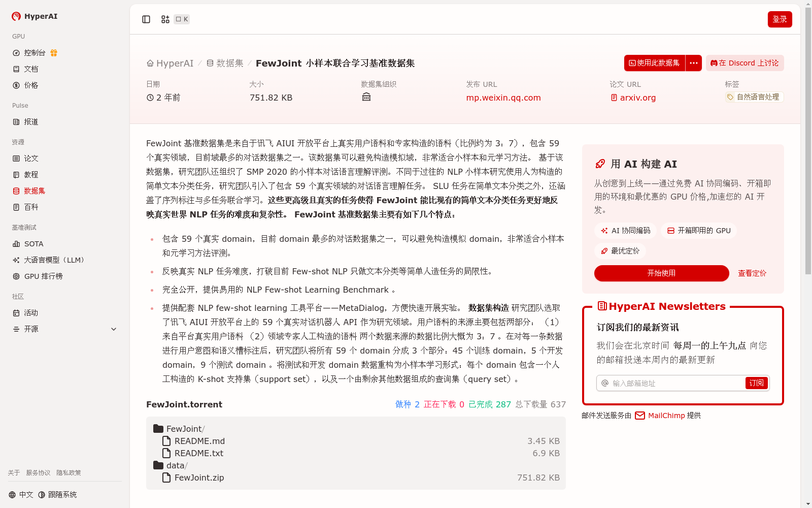
Task: Click the gift icon beside 控制台
Action: click(x=54, y=53)
